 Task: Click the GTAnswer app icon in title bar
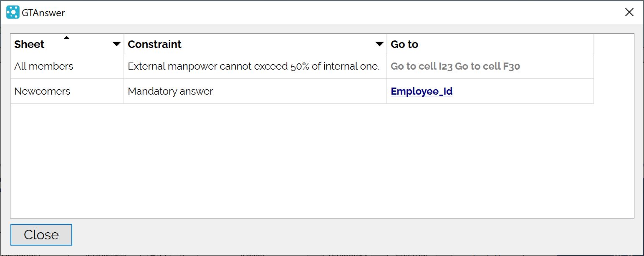pos(13,13)
